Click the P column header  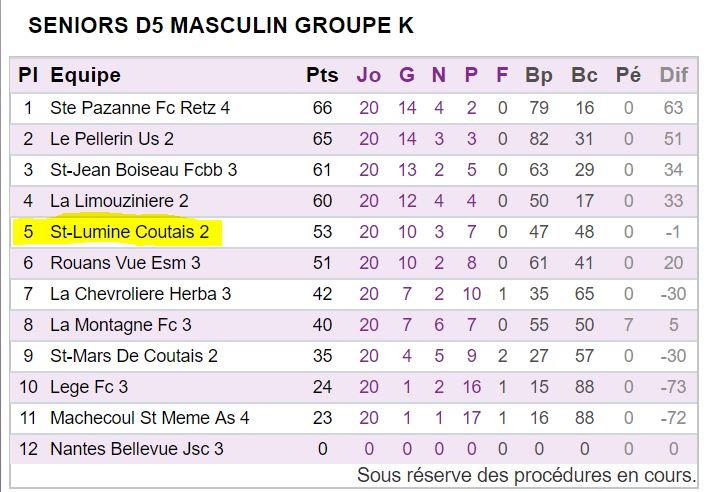[471, 75]
